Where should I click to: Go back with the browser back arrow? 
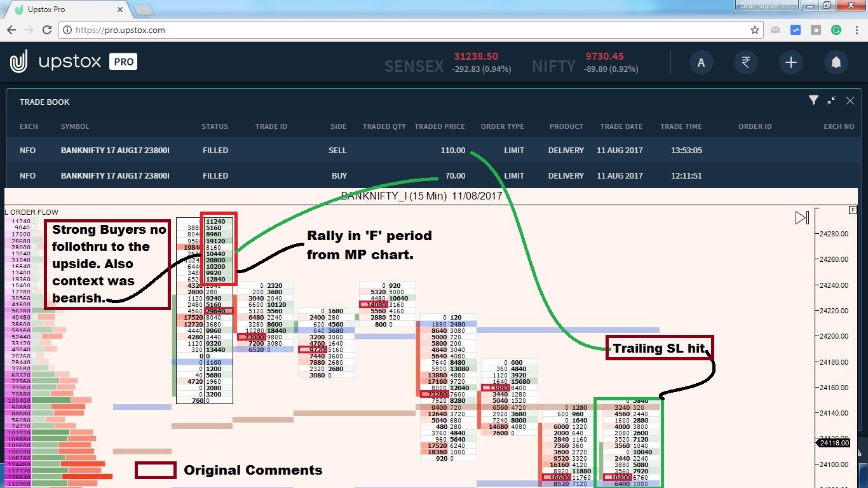click(11, 30)
